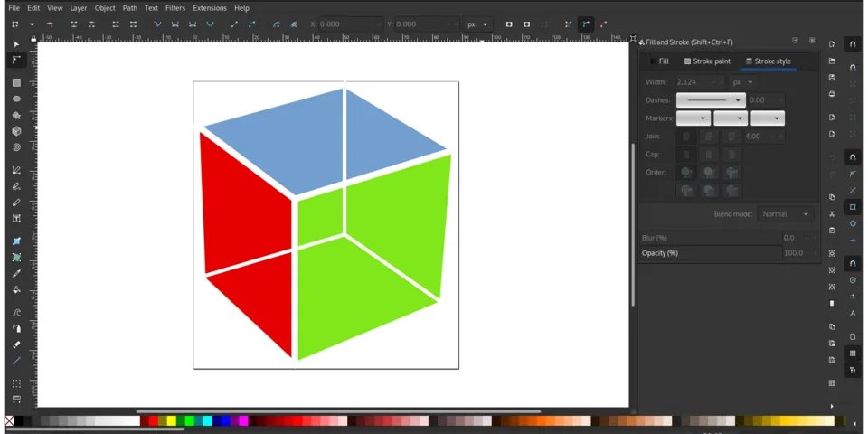
Task: Open the Extensions menu
Action: pyautogui.click(x=210, y=8)
